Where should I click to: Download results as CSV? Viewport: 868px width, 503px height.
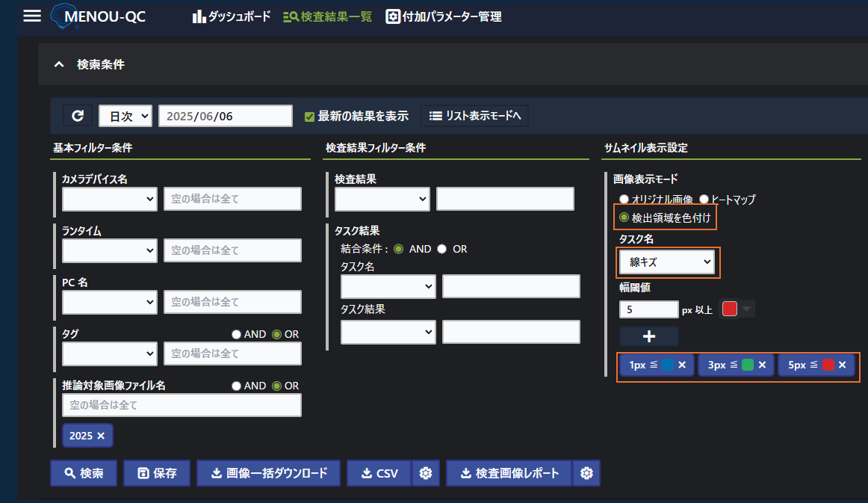(379, 473)
